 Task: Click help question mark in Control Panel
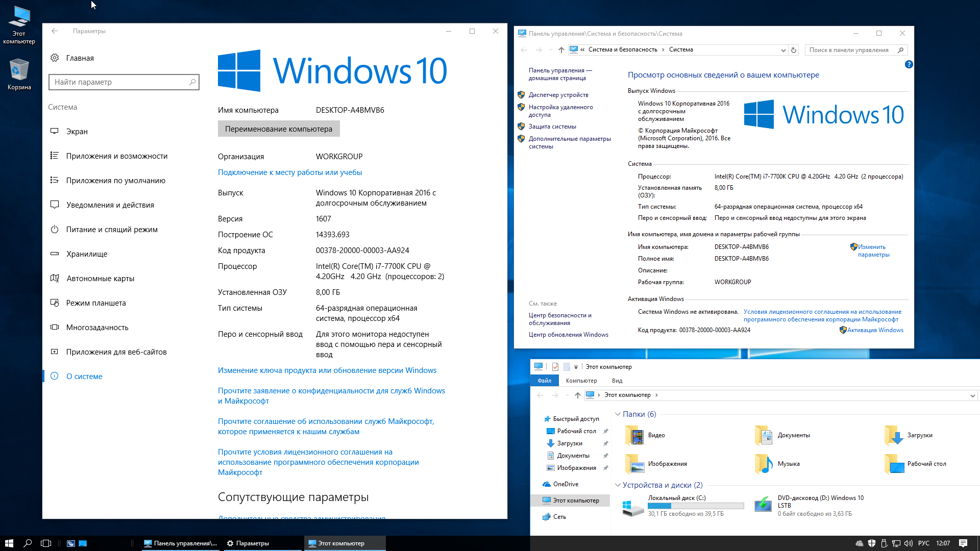909,64
